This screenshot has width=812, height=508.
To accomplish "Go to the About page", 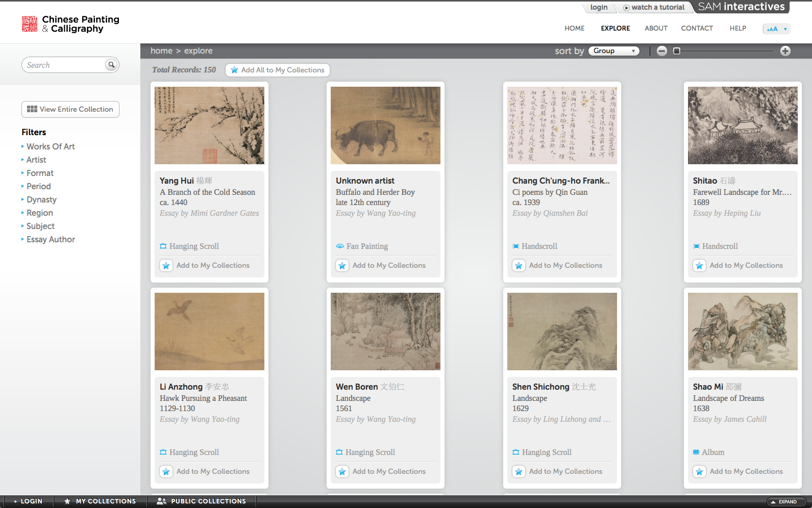I will point(656,29).
